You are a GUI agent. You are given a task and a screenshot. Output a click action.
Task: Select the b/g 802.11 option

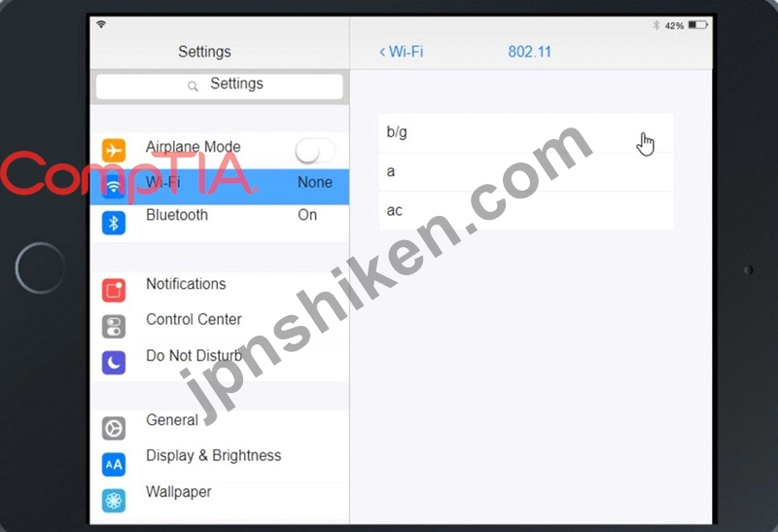526,132
